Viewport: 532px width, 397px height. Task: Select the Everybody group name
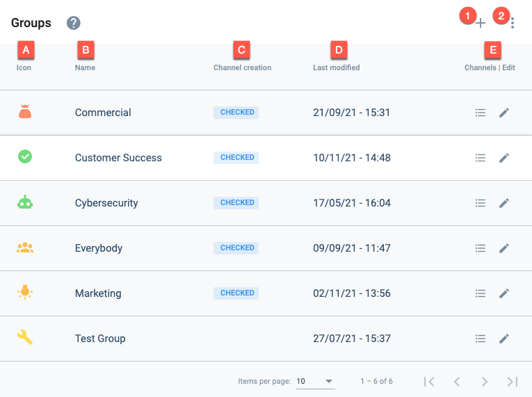99,248
